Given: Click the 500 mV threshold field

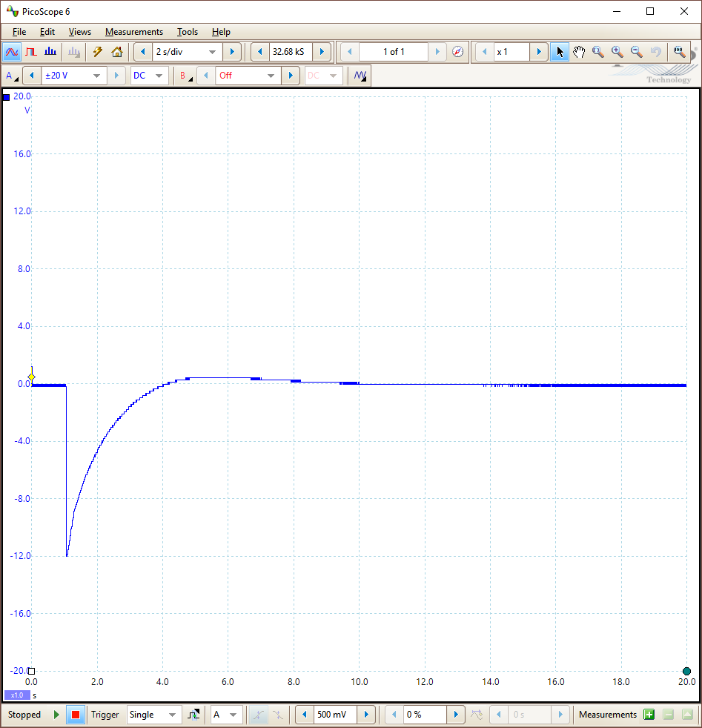Looking at the screenshot, I should click(335, 714).
